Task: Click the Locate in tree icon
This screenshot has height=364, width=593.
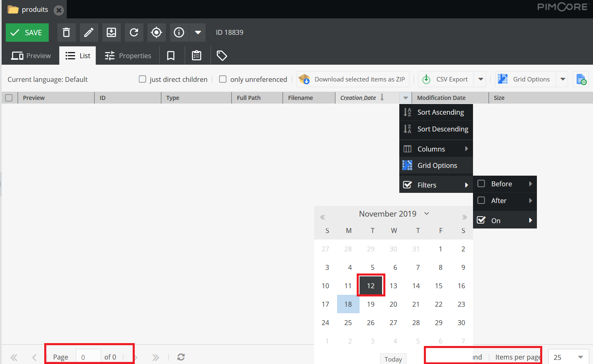Action: (156, 32)
